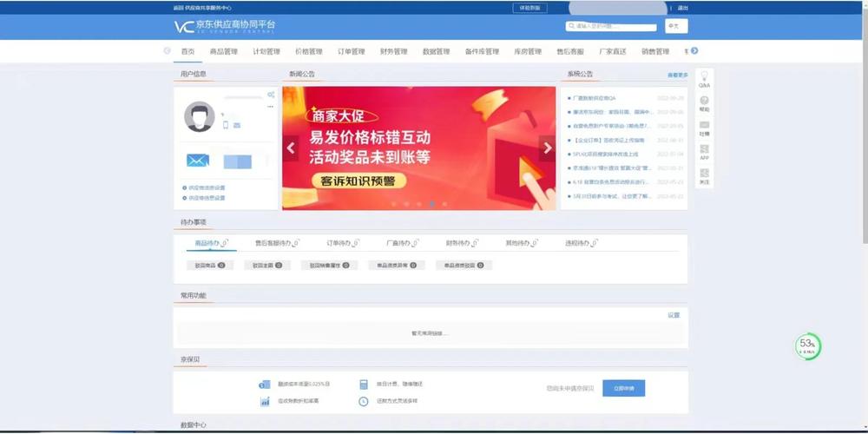Click the VC 京东供应商协同平台 logo
Screen dimensions: 868x434
225,26
